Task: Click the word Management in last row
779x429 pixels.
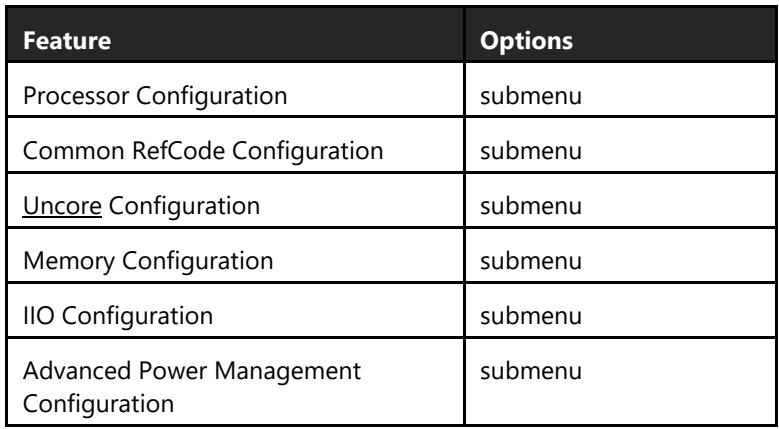Action: pyautogui.click(x=290, y=372)
